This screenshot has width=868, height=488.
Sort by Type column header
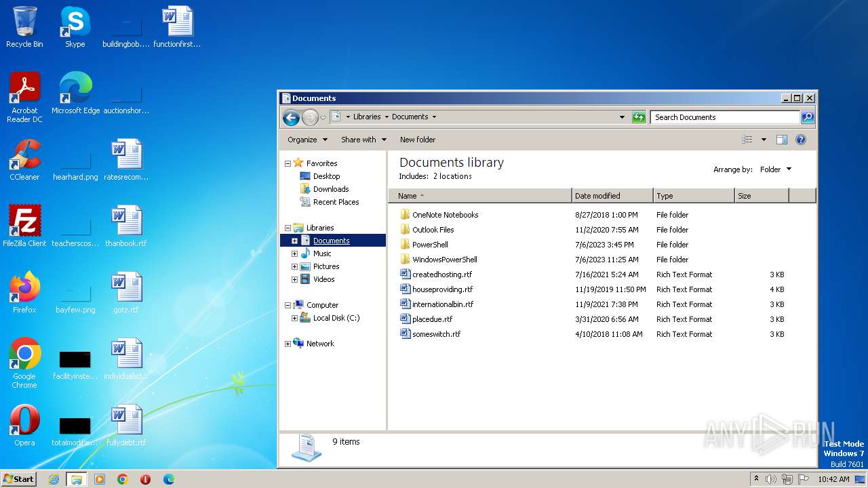[x=694, y=196]
